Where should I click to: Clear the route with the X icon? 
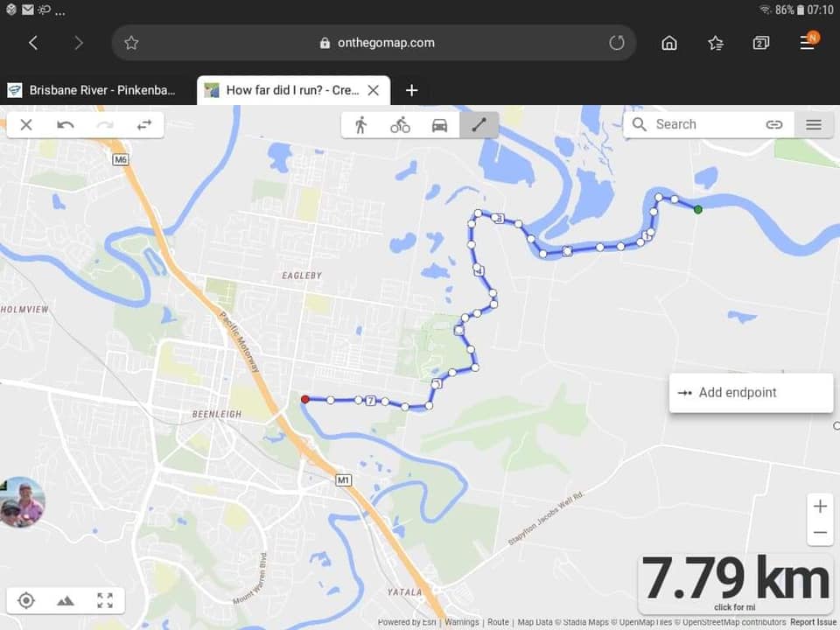25,125
